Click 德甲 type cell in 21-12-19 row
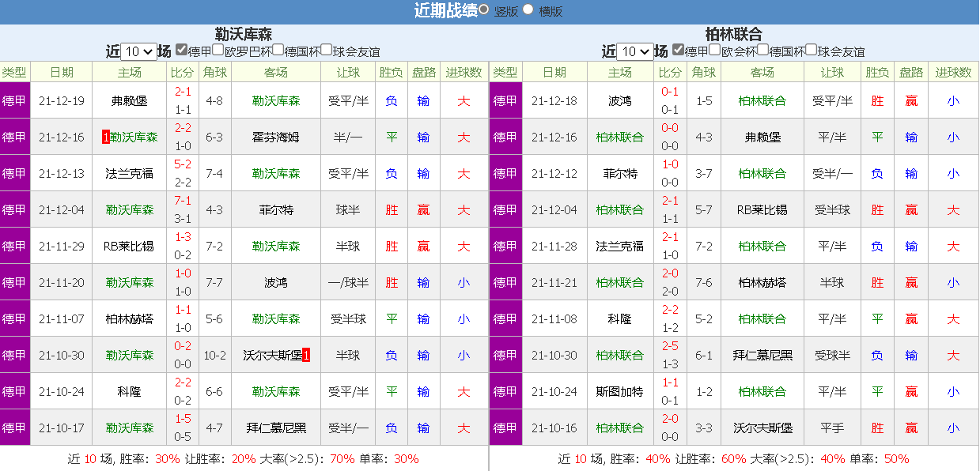Image resolution: width=980 pixels, height=471 pixels. (x=14, y=101)
